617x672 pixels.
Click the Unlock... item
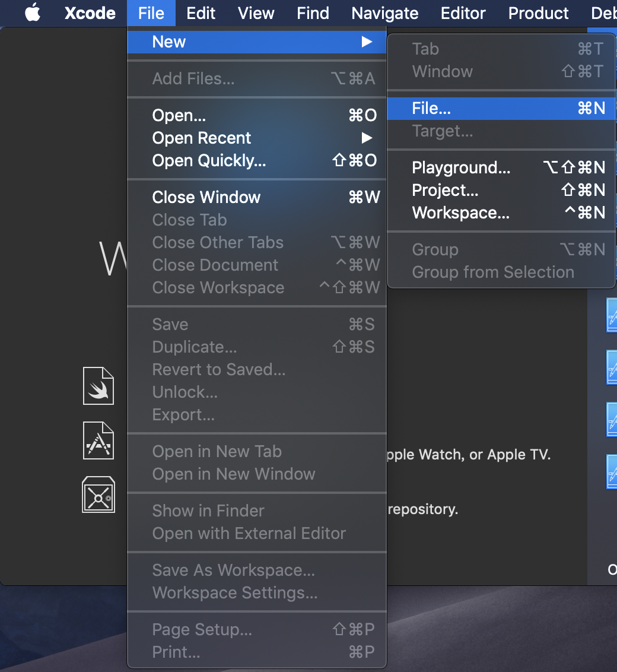click(257, 392)
